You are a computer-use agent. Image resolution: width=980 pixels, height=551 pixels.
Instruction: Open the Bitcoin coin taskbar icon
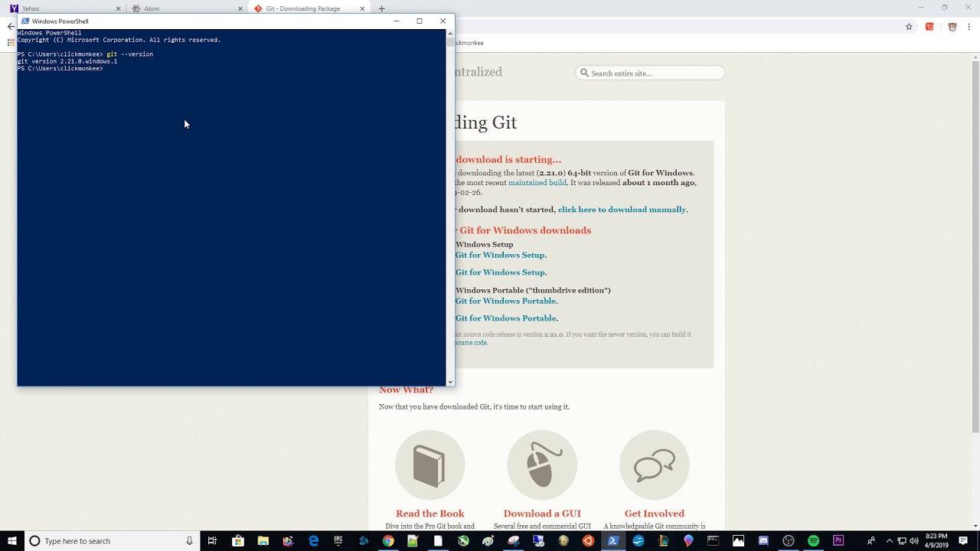pyautogui.click(x=563, y=541)
